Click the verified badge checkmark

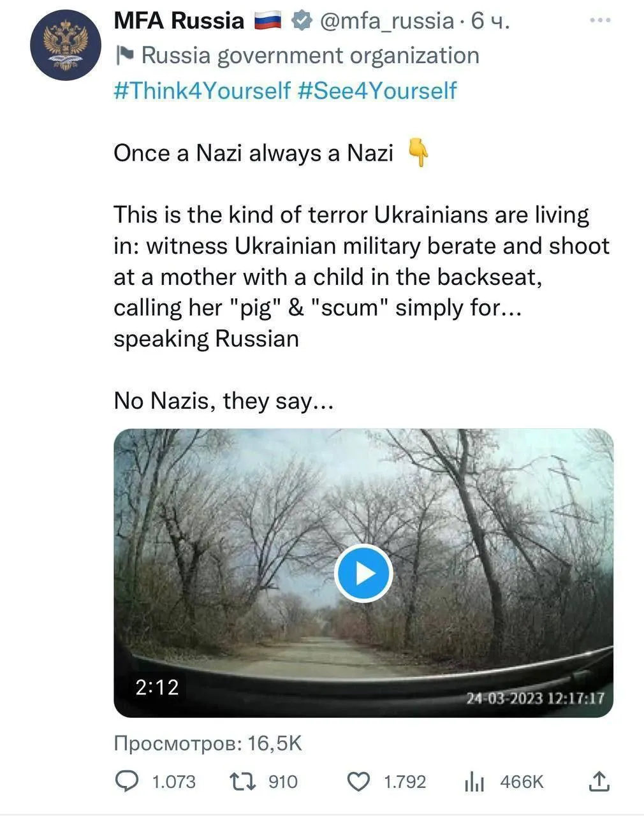[301, 21]
